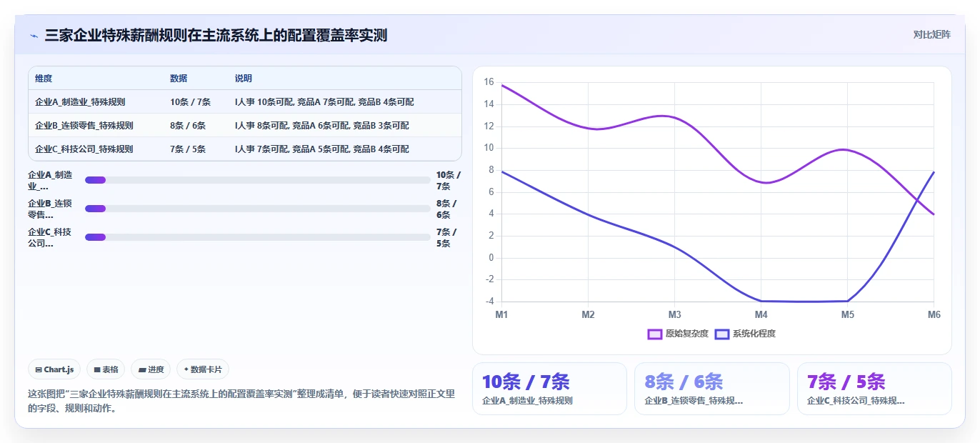The width and height of the screenshot is (980, 443).
Task: Click the M3 x-axis label
Action: (674, 314)
